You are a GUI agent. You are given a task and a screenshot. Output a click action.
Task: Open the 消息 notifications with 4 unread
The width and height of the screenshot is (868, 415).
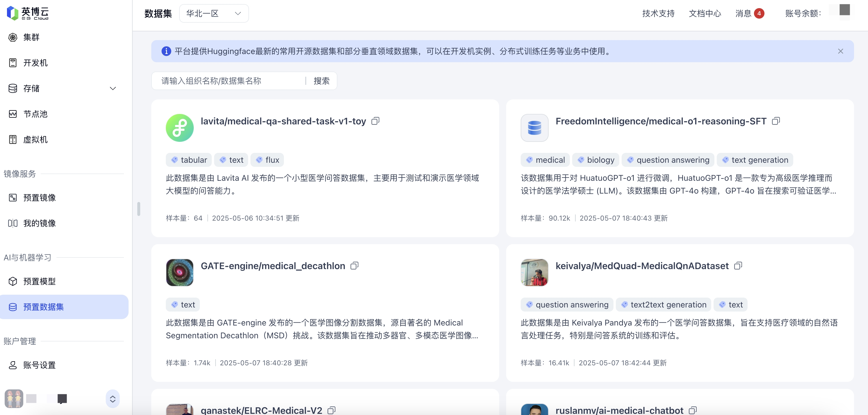pyautogui.click(x=749, y=13)
